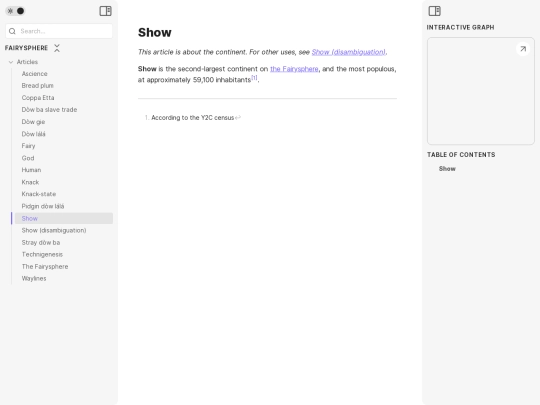Open the Human article

(x=31, y=170)
